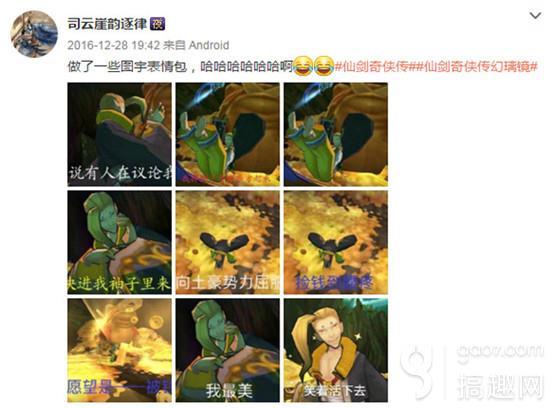Click the 搞趣网 watermark logo

[x=473, y=372]
